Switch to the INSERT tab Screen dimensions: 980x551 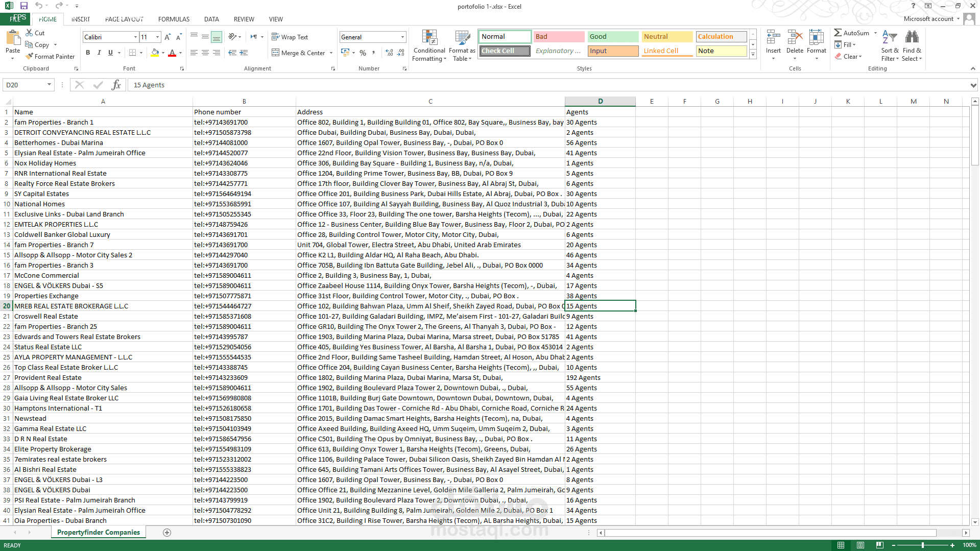80,19
